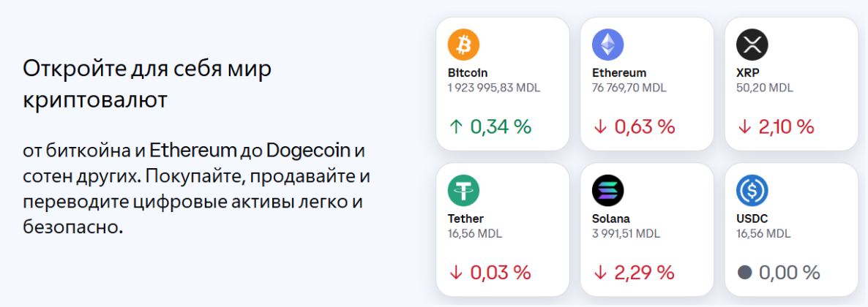
Task: Click the red down arrow on Ethereum card
Action: pos(600,127)
